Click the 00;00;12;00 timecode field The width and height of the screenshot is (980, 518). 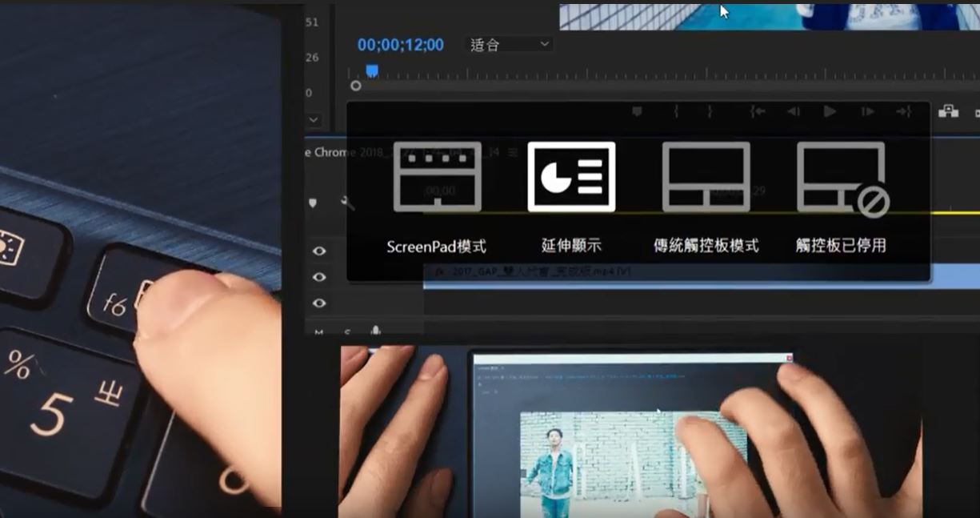click(x=400, y=45)
